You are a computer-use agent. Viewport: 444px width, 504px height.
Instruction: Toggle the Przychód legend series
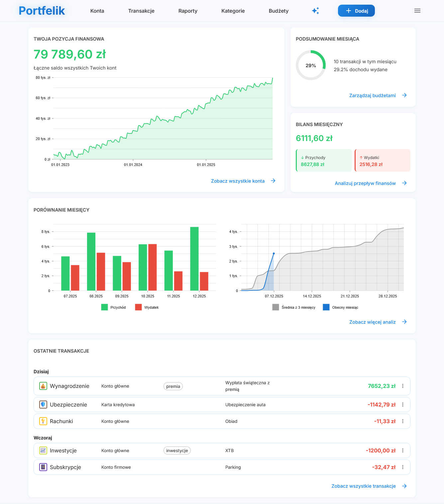114,307
